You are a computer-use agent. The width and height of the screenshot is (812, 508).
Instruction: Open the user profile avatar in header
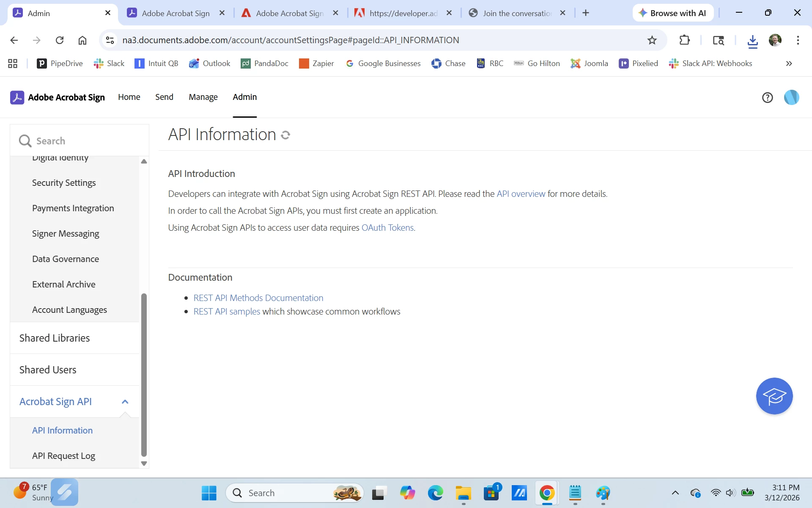tap(791, 97)
